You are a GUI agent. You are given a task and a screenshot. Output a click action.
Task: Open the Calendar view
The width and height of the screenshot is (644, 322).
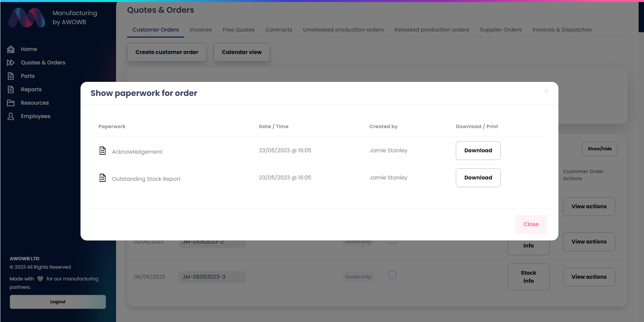coord(241,52)
